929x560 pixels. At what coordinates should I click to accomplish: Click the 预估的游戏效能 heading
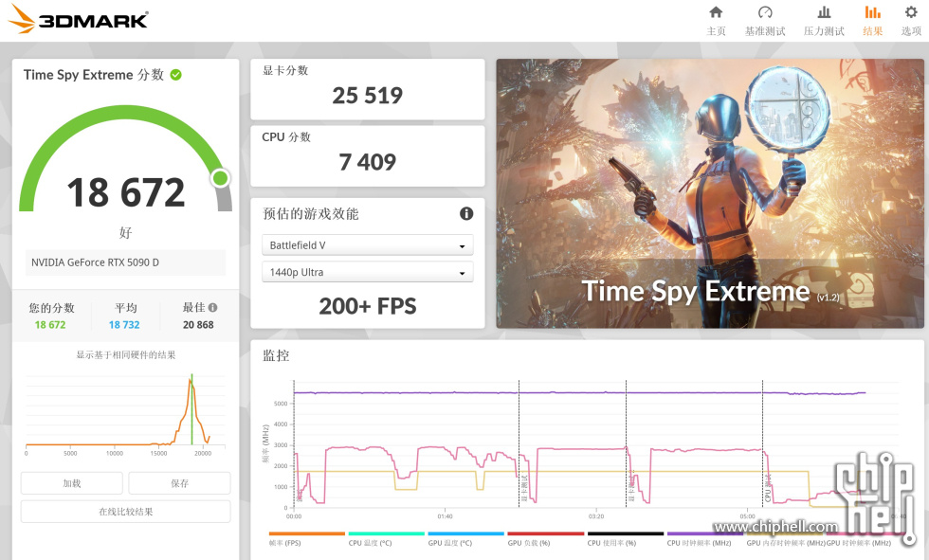click(311, 214)
